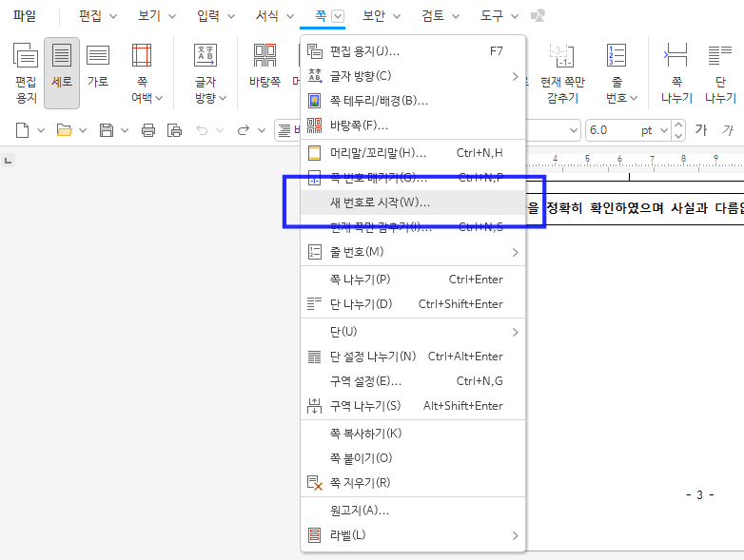Screen dimensions: 744x560
Task: Choose 단 설정 나누기(N) entry
Action: pyautogui.click(x=413, y=357)
